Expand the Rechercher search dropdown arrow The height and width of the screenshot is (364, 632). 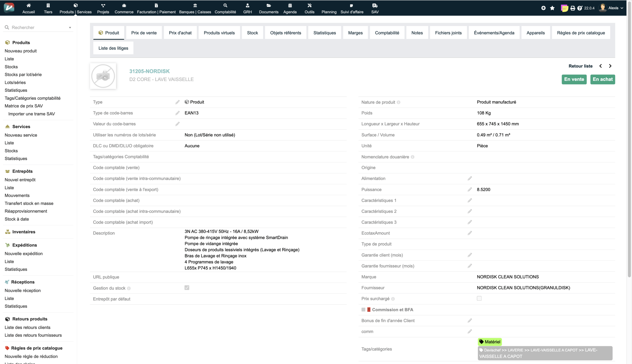point(70,28)
